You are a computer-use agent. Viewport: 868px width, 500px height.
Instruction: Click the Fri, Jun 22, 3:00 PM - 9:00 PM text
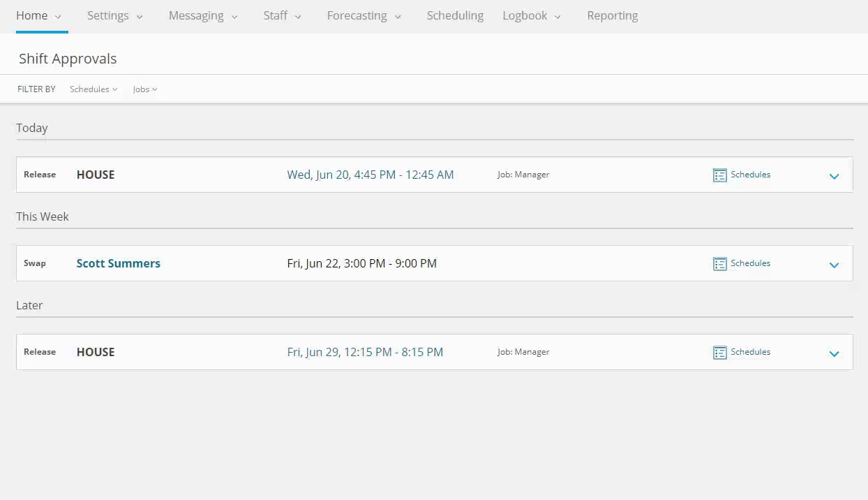362,263
